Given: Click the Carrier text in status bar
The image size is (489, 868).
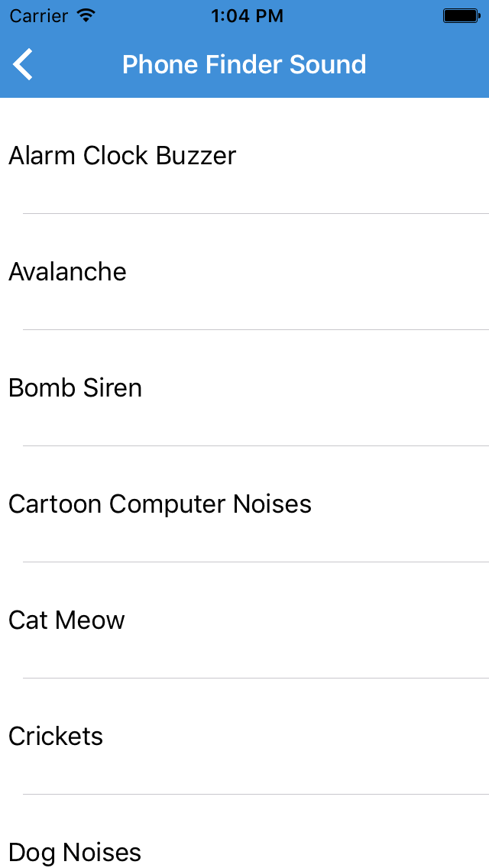Looking at the screenshot, I should (x=39, y=16).
